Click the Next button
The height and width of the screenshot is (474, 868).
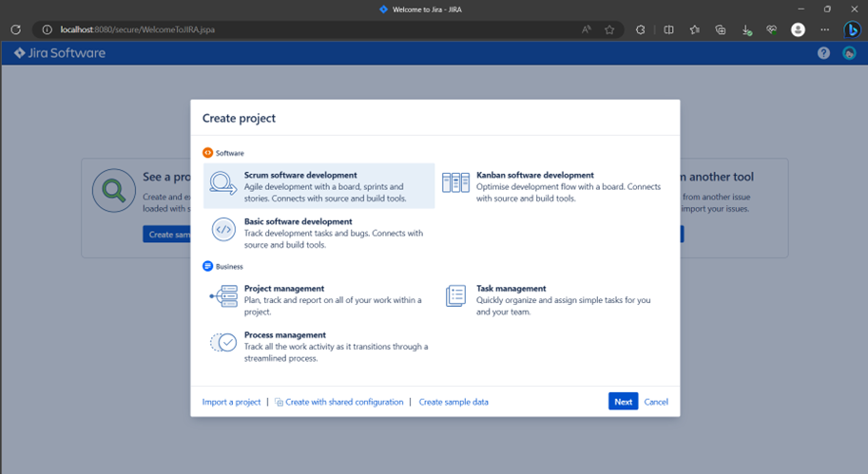[x=624, y=402]
